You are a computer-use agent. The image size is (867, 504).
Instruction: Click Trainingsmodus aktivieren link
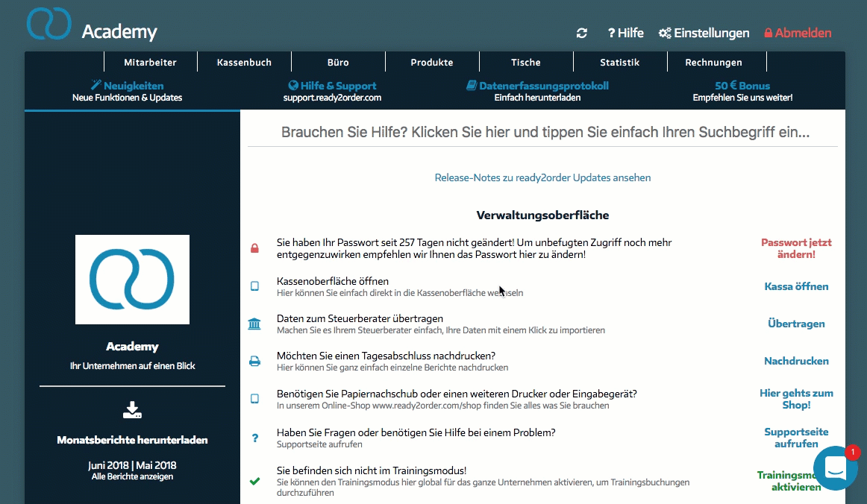pos(789,481)
